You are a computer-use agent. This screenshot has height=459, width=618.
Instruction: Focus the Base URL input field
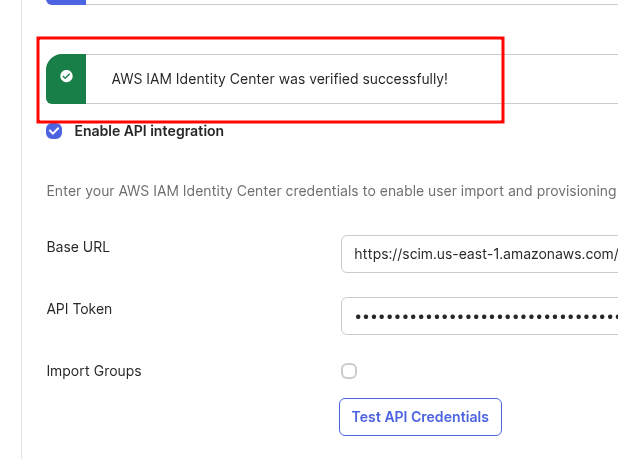480,254
